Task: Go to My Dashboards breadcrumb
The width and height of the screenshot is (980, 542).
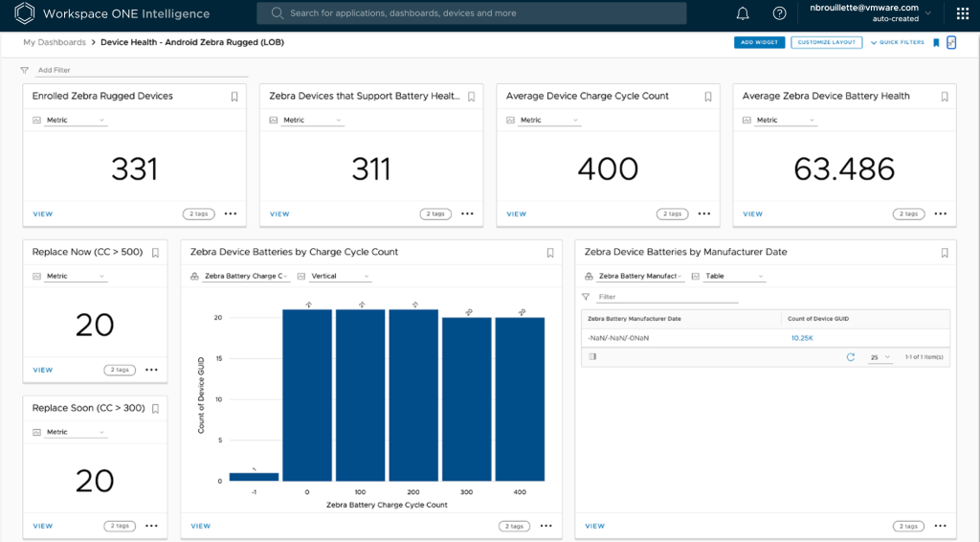Action: 55,42
